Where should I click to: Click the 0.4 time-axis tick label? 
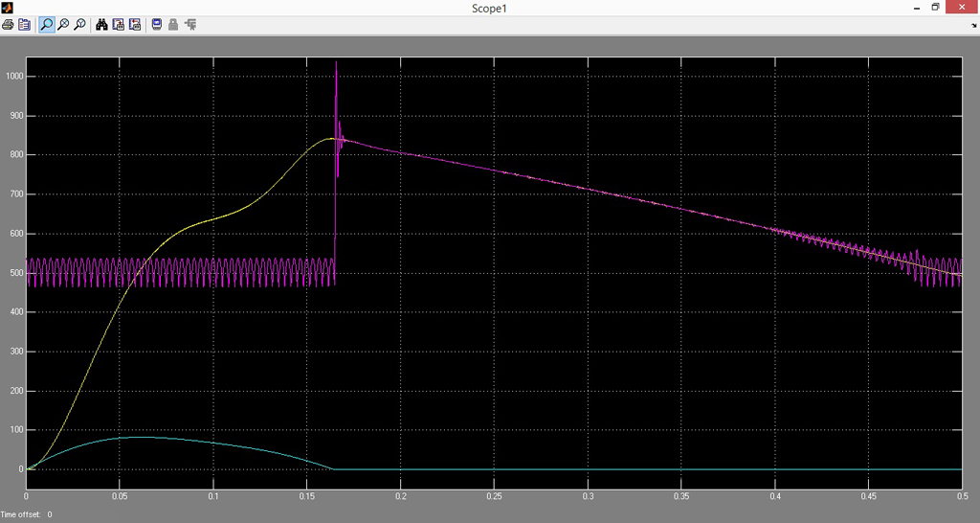point(774,497)
